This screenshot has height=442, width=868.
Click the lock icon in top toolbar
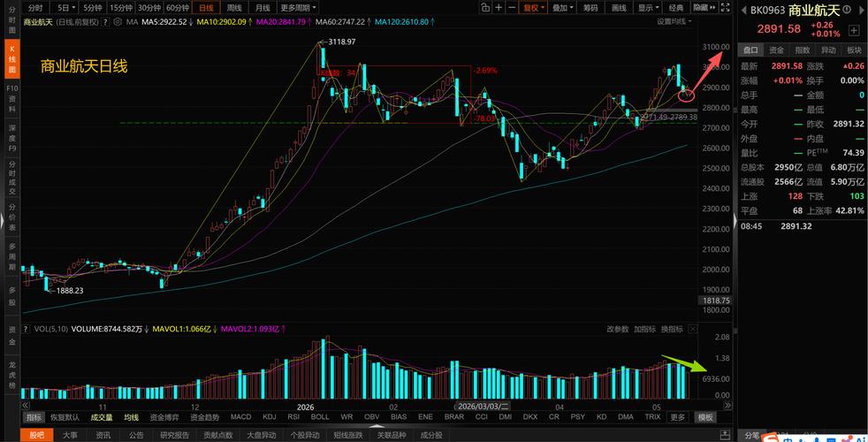coord(485,8)
